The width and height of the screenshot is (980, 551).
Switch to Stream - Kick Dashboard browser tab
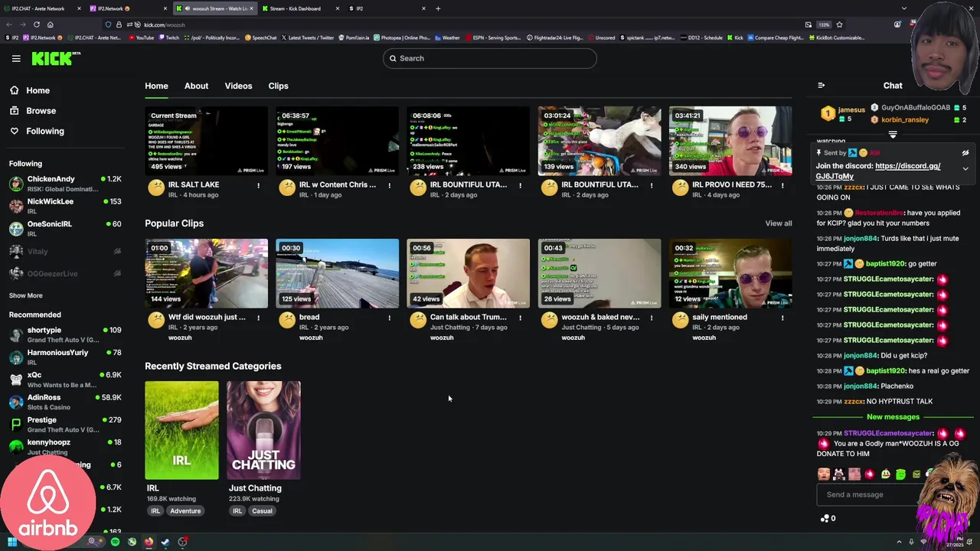[299, 8]
